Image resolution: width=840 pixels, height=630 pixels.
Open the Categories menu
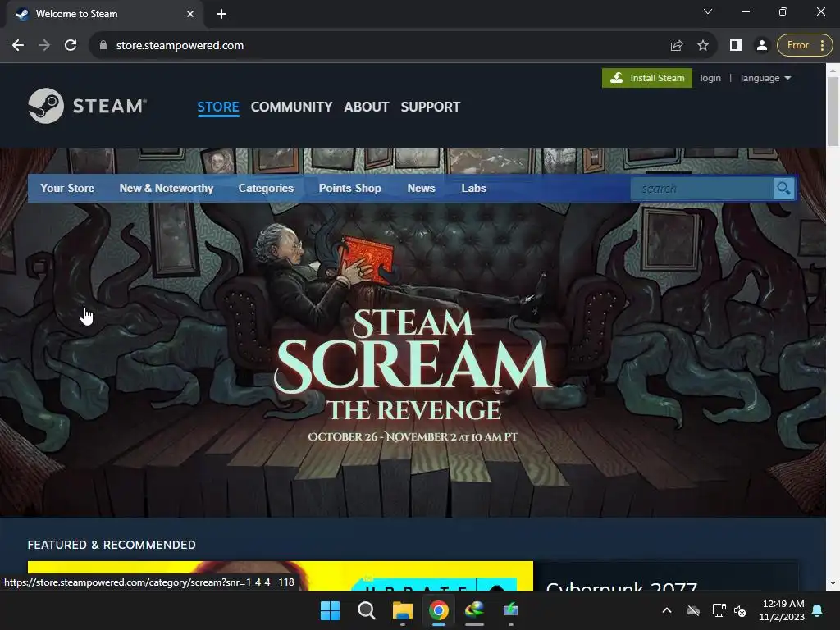(266, 188)
